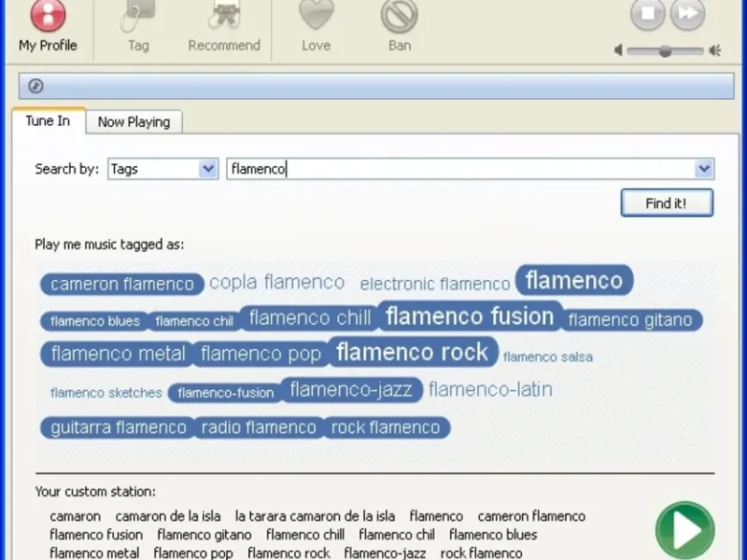Select the flamenco-latin tag
This screenshot has height=560, width=747.
click(491, 389)
